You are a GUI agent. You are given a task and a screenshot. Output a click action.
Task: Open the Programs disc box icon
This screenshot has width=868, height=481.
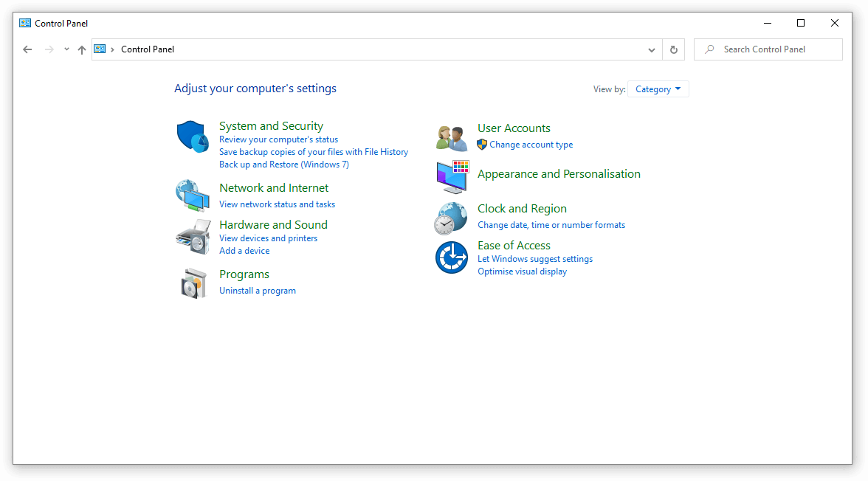(x=193, y=283)
